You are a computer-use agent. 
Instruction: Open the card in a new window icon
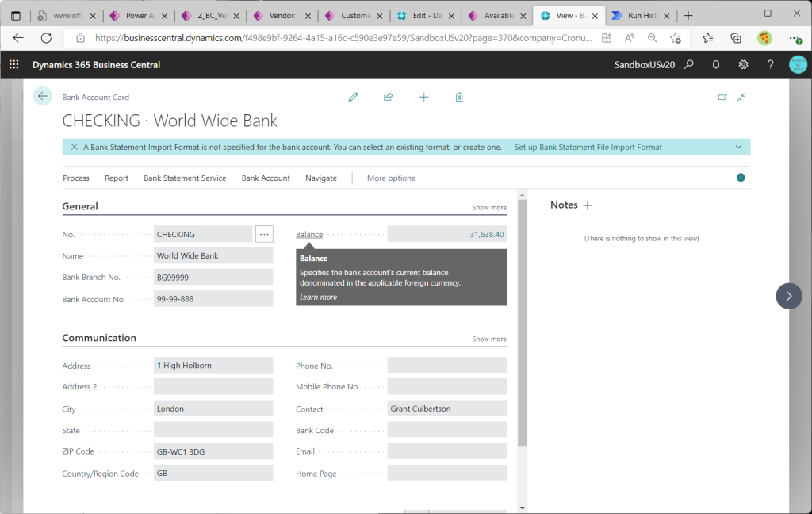722,97
